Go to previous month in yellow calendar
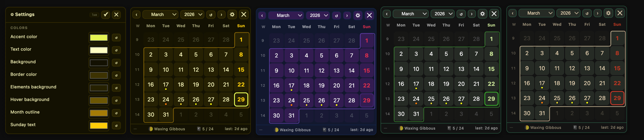The height and width of the screenshot is (140, 644). [x=137, y=14]
